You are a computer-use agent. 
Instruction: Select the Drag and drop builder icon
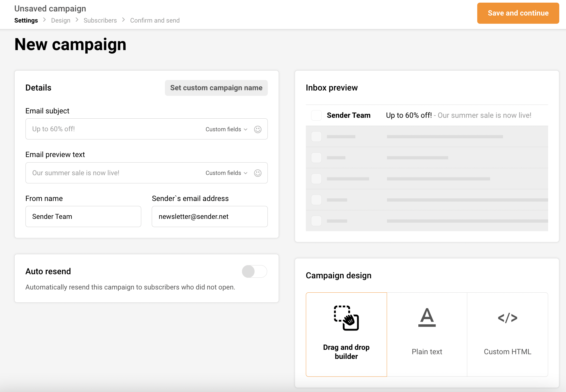[x=346, y=318]
